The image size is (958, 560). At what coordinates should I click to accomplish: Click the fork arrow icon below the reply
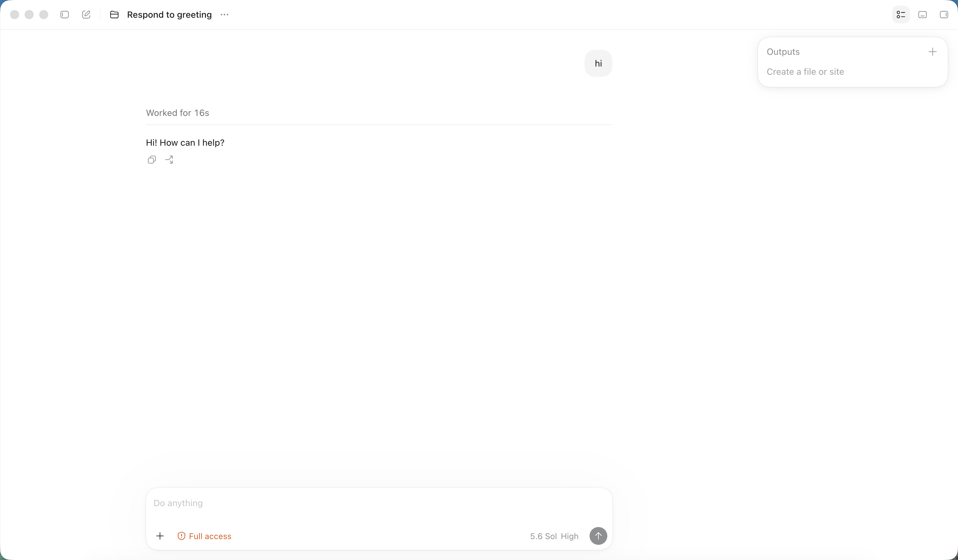(x=169, y=160)
